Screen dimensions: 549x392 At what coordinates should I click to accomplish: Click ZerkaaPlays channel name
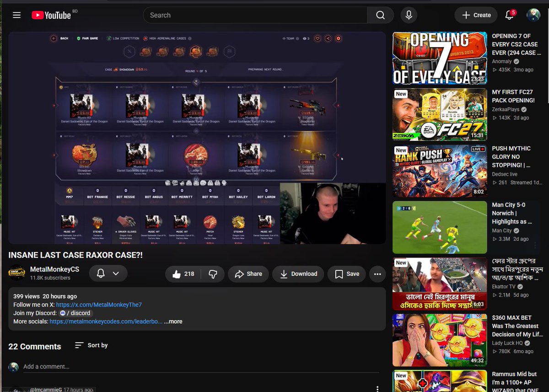pos(506,110)
